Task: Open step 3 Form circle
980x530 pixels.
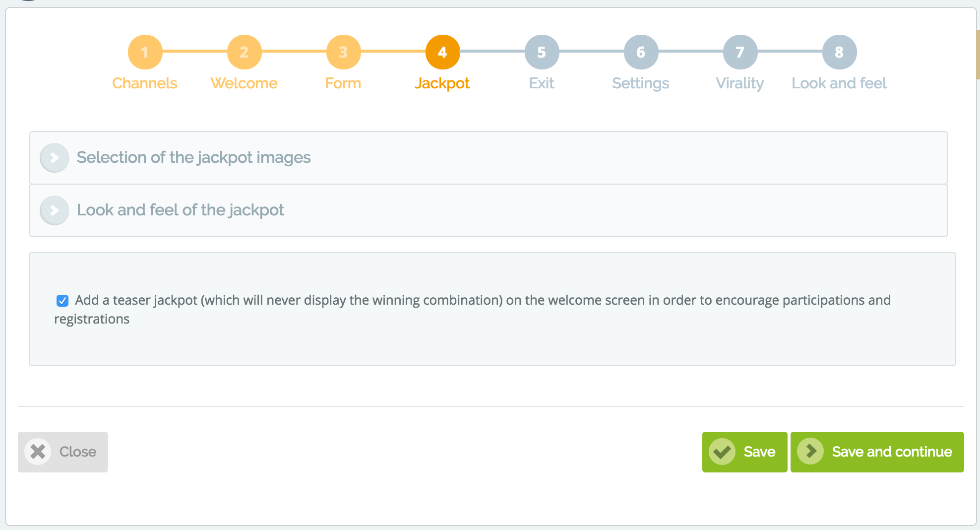Action: pyautogui.click(x=343, y=52)
